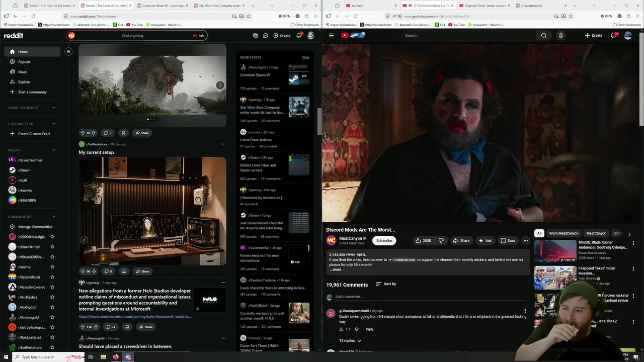Screen dimensions: 644x362
Task: Favorite r/2meirl4meirl with star
Action: tap(52, 247)
